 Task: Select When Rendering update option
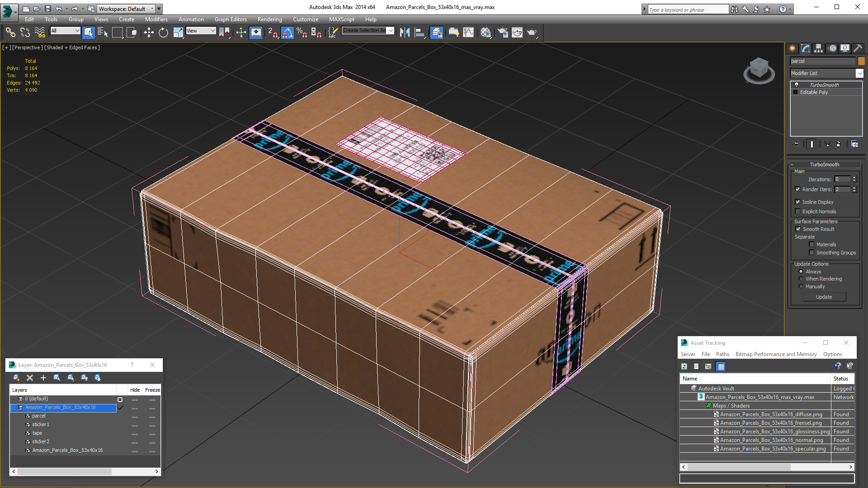coord(801,279)
